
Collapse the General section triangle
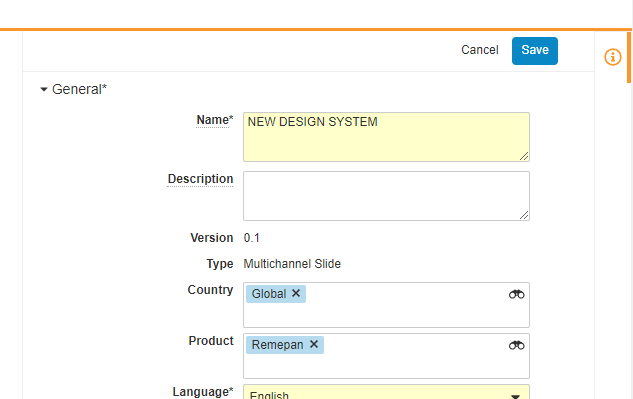point(44,89)
